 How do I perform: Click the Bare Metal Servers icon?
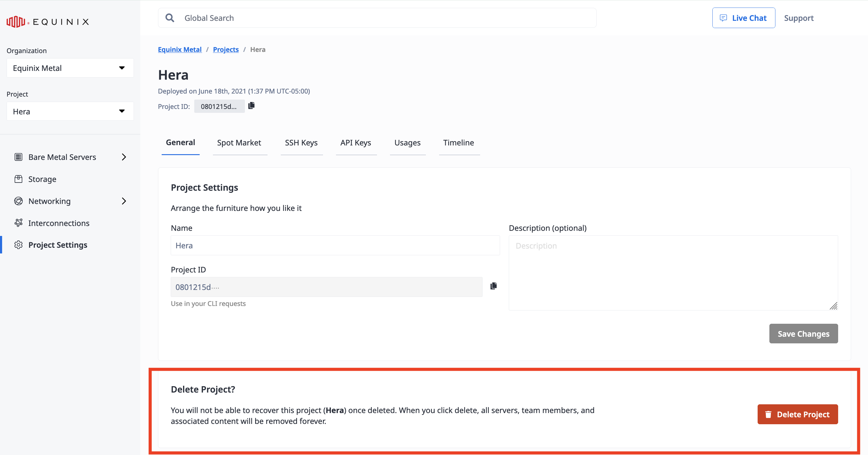[18, 157]
